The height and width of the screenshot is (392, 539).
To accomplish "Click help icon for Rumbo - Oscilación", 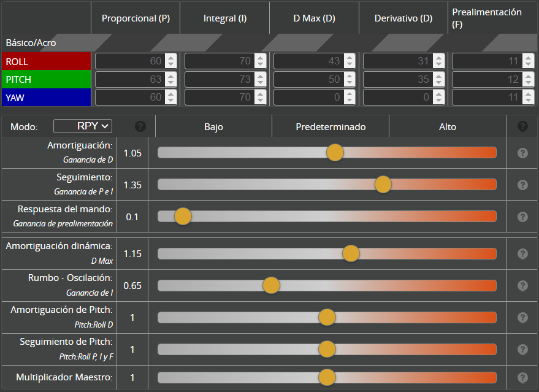I will [522, 285].
